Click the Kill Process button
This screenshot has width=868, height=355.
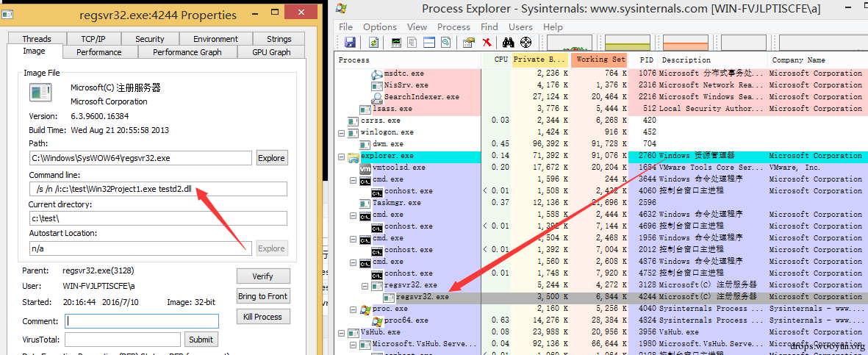[x=263, y=317]
